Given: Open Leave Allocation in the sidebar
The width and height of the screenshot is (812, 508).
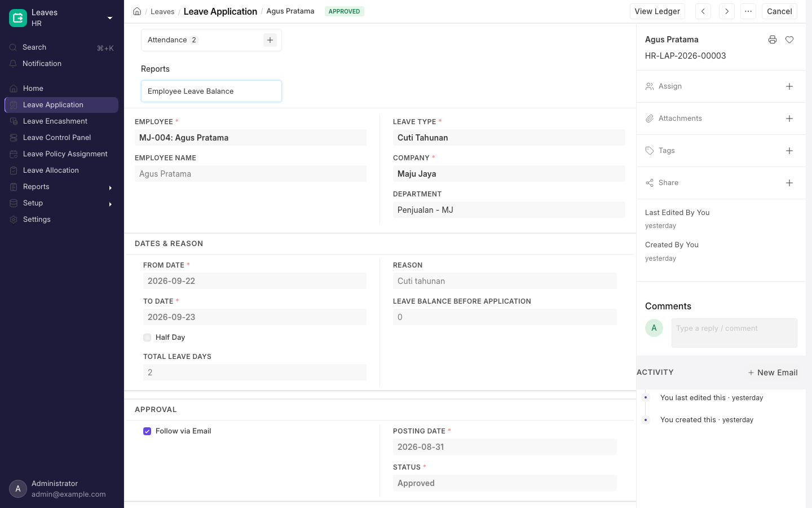Looking at the screenshot, I should click(x=61, y=170).
